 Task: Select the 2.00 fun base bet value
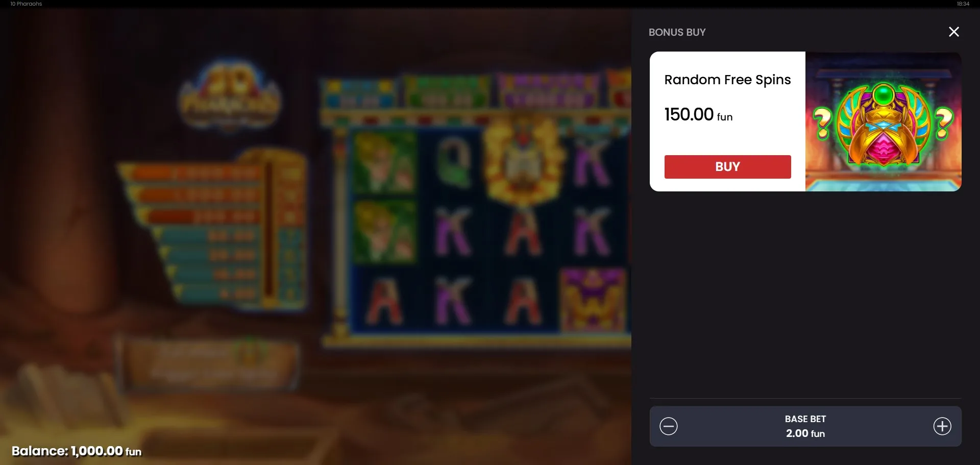(805, 433)
